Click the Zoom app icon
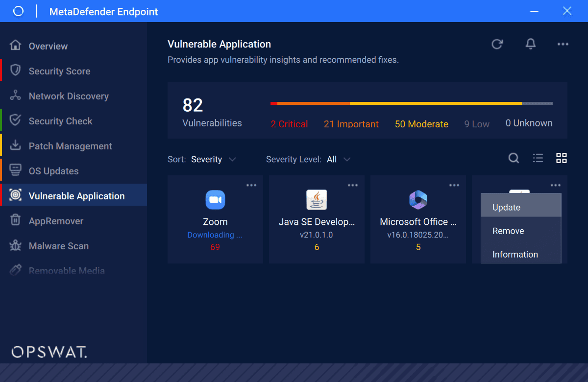This screenshot has width=588, height=382. [215, 200]
